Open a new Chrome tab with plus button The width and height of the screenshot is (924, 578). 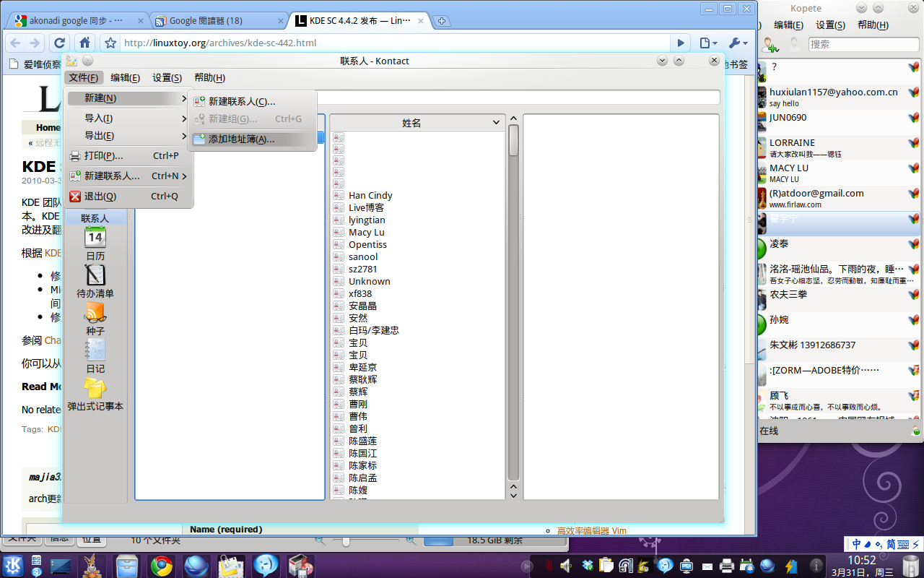(442, 21)
